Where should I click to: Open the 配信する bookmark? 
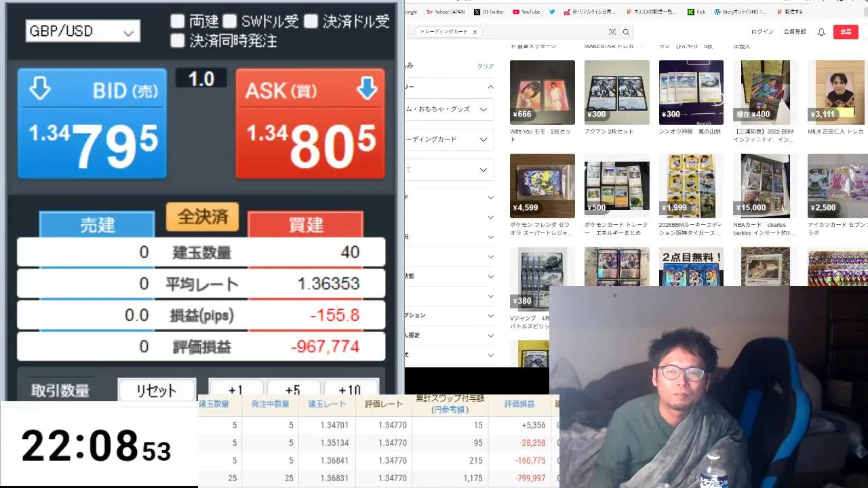789,12
